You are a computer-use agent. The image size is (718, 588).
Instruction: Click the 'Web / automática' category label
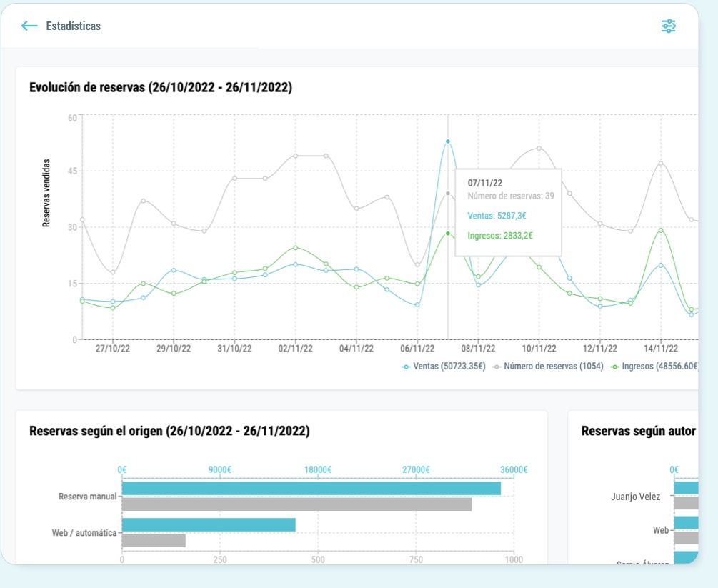[84, 532]
